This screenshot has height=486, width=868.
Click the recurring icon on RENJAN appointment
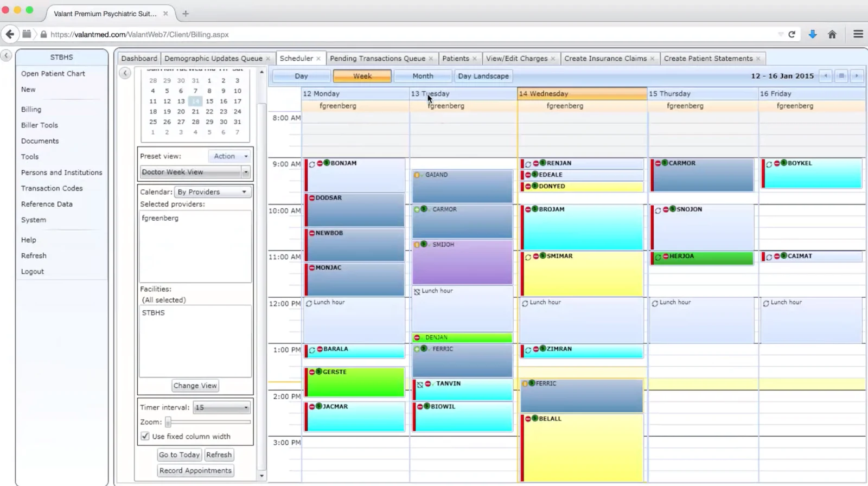click(527, 164)
